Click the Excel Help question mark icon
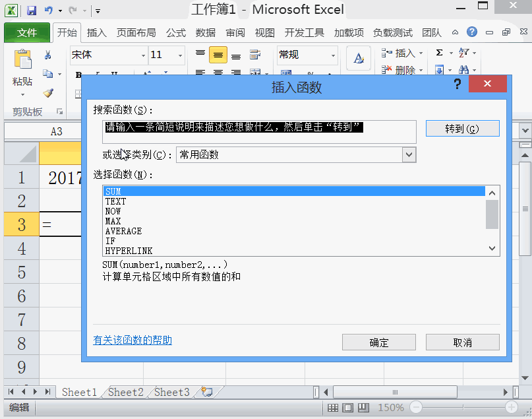This screenshot has height=419, width=532. point(472,32)
